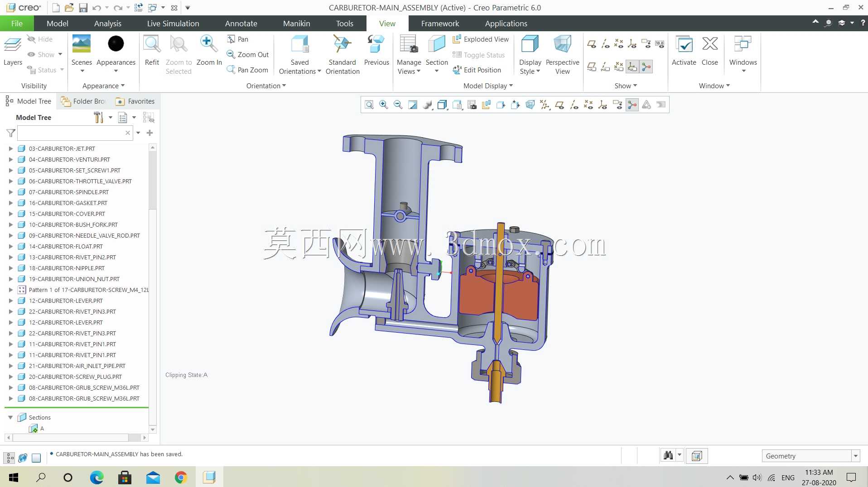Open display style cube in graphics toolbar
This screenshot has width=868, height=487.
[x=442, y=105]
